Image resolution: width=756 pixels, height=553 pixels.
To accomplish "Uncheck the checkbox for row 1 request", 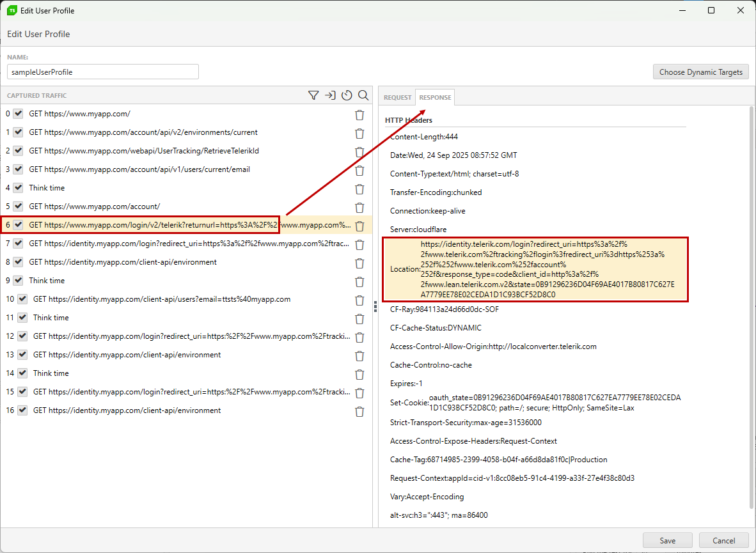I will pyautogui.click(x=19, y=132).
